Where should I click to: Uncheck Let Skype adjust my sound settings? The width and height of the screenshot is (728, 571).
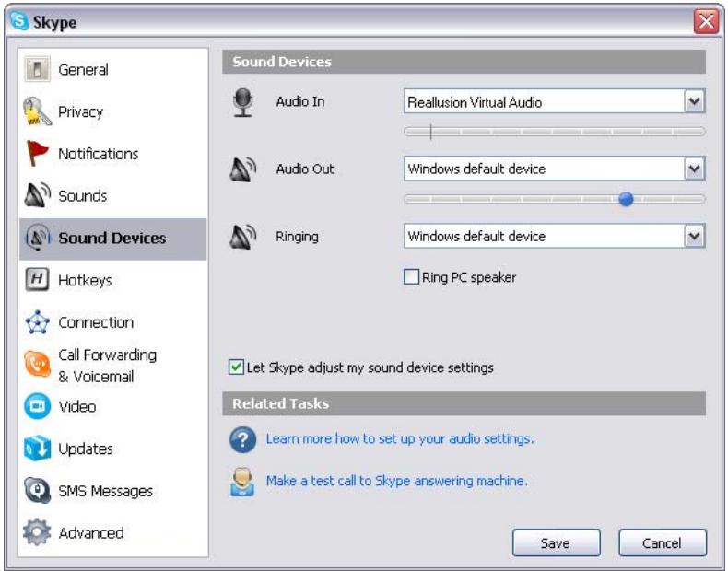[235, 367]
